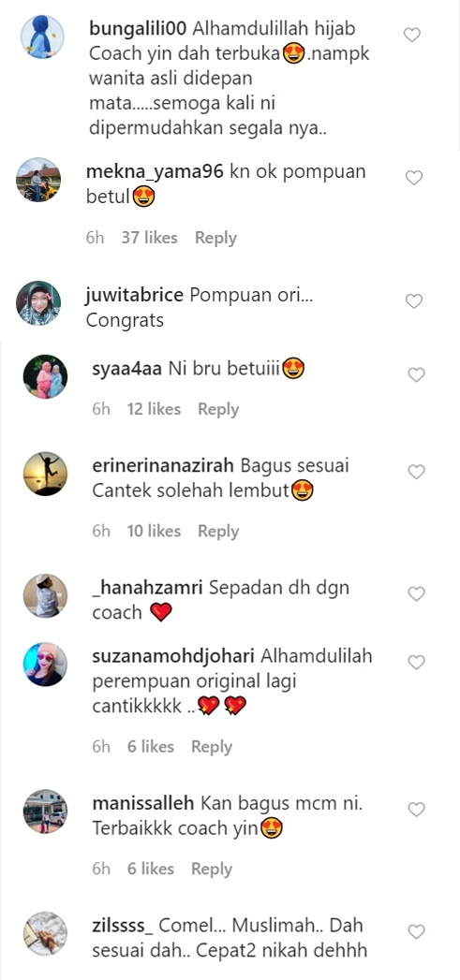Viewport: 460px width, 980px height.
Task: Tap the heart next to syaa4aa's comment
Action: (416, 374)
